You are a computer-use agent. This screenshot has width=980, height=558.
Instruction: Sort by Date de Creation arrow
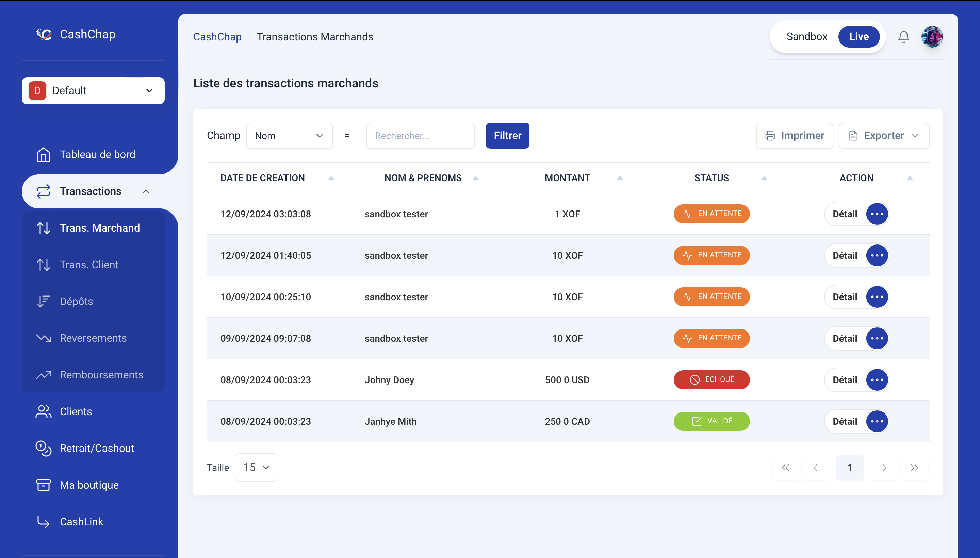tap(331, 178)
